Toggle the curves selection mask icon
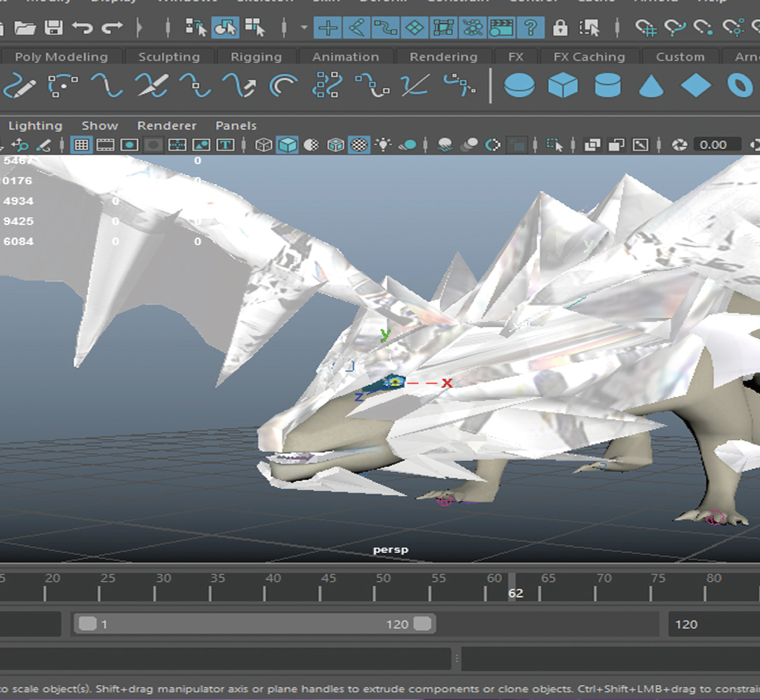Screen dimensions: 760x700 click(x=386, y=28)
